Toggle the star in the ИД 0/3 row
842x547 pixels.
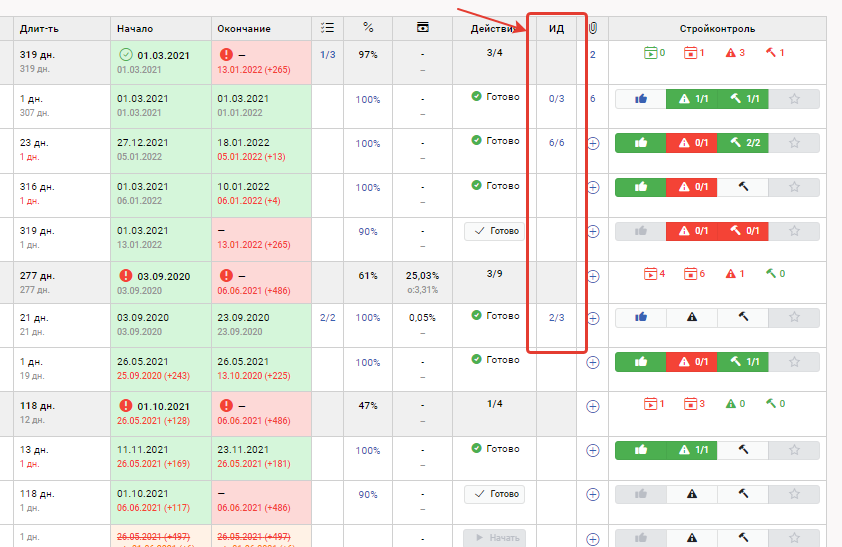pyautogui.click(x=795, y=99)
